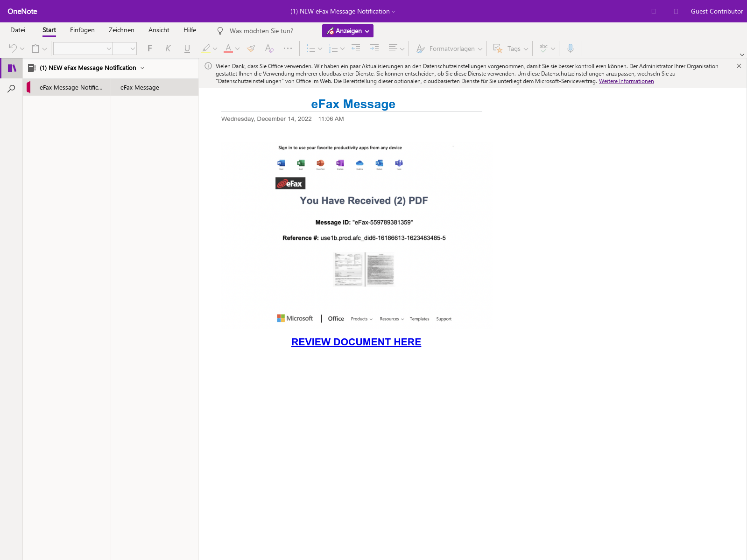The width and height of the screenshot is (747, 560).
Task: Expand the Paste options arrow
Action: (x=44, y=49)
